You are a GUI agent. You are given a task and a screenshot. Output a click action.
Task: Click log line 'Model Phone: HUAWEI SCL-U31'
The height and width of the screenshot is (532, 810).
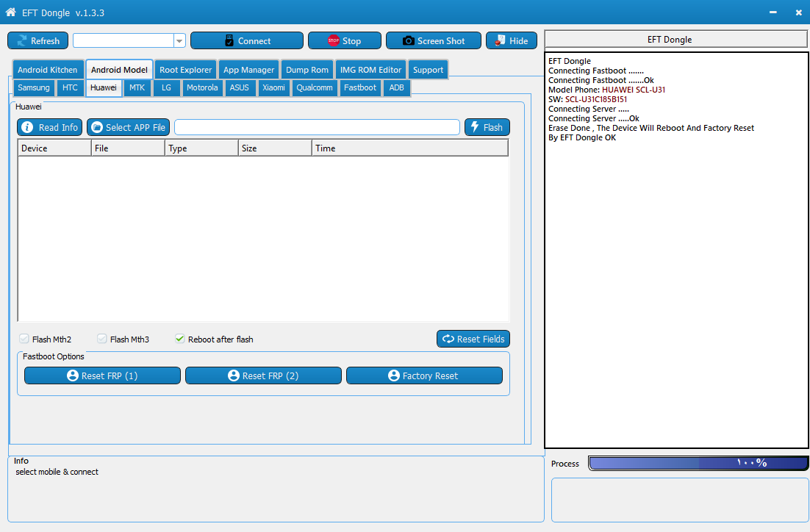pos(606,90)
